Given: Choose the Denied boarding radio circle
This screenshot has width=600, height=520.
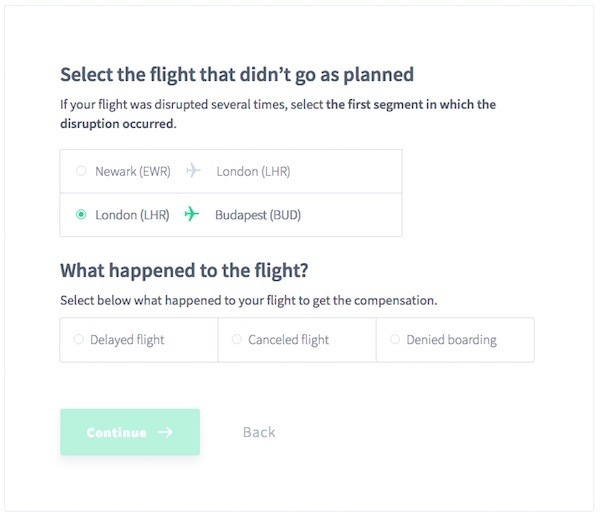Looking at the screenshot, I should [x=395, y=339].
